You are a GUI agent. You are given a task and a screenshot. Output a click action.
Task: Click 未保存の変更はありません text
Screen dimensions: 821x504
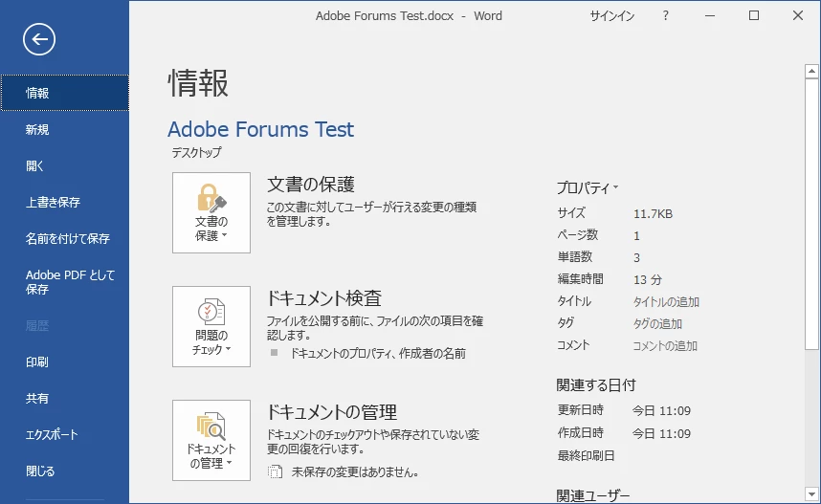tap(355, 472)
